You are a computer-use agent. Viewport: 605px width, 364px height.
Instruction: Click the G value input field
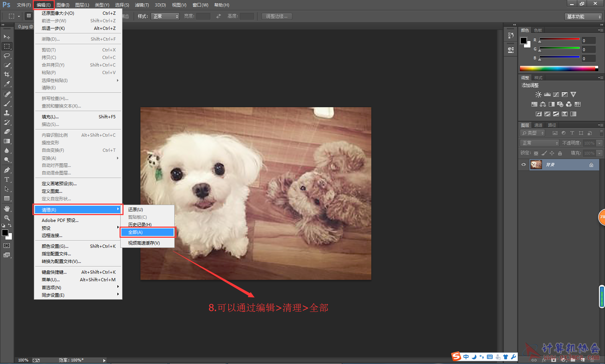click(588, 50)
